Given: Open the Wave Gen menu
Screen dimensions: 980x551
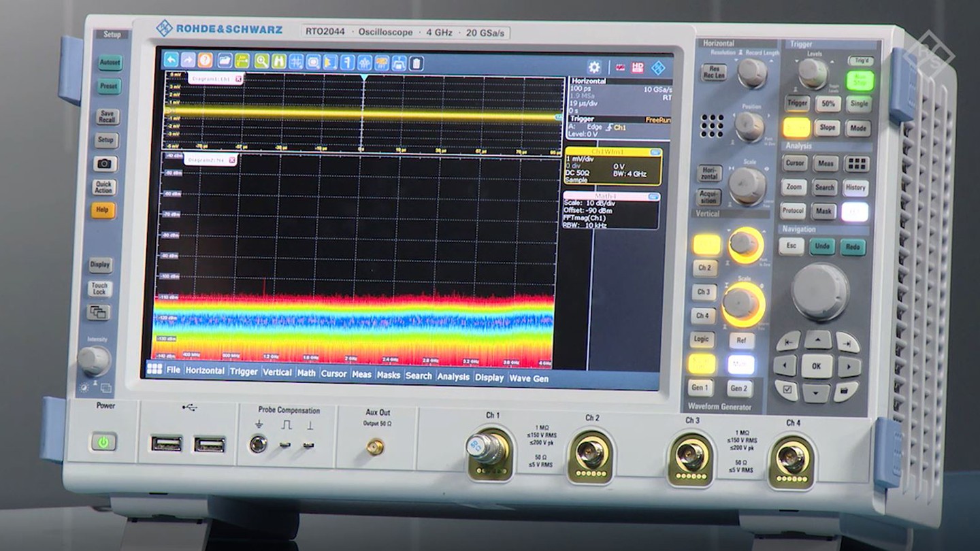Looking at the screenshot, I should (x=529, y=378).
